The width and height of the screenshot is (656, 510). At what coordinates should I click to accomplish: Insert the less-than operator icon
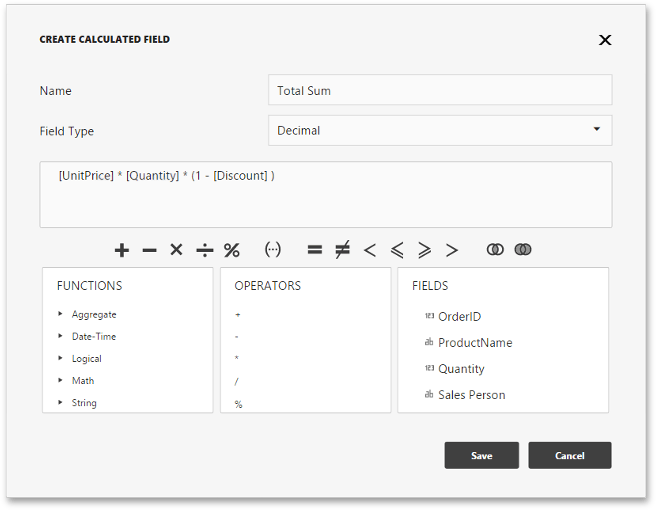pyautogui.click(x=370, y=250)
